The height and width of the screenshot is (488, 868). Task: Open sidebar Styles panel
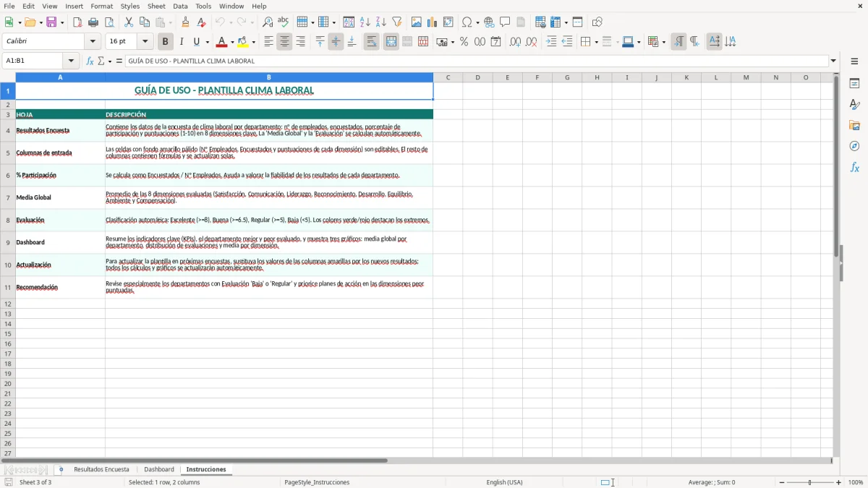click(x=854, y=105)
